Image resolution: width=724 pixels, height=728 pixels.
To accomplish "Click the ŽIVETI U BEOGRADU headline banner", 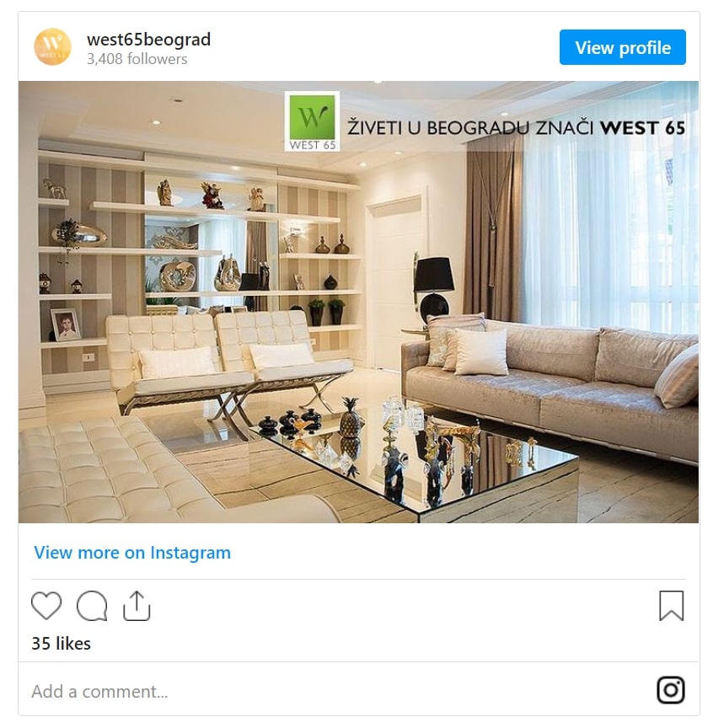I will coord(516,128).
